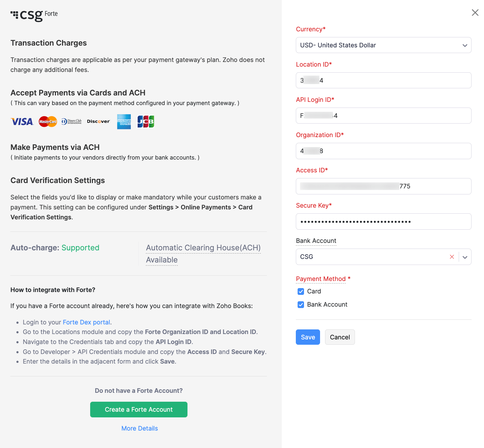Click Create a Forte Account button

[139, 410]
